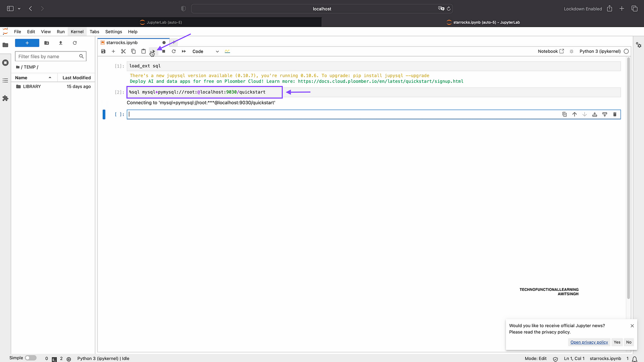Save the notebook with the save icon
The height and width of the screenshot is (362, 644).
coord(103,51)
